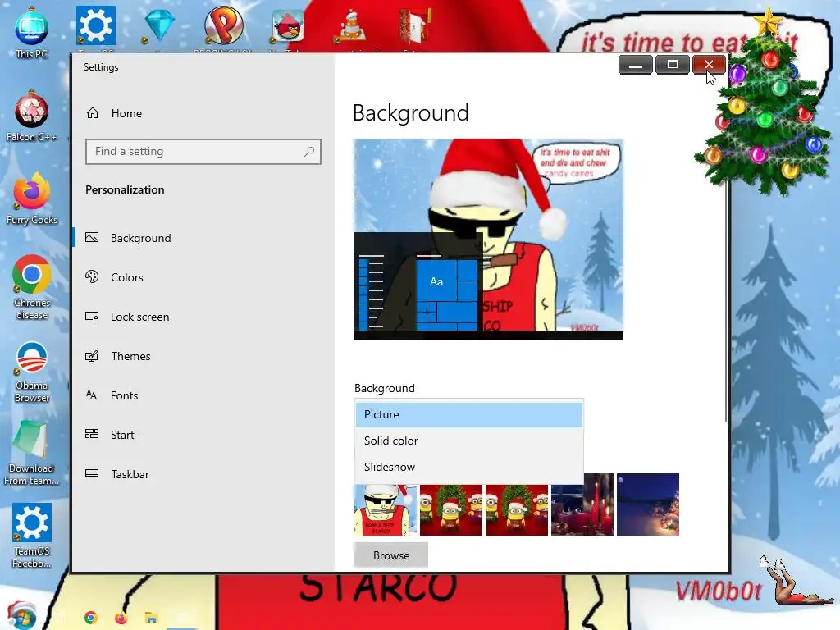Open the Fonts settings page

tap(203, 395)
